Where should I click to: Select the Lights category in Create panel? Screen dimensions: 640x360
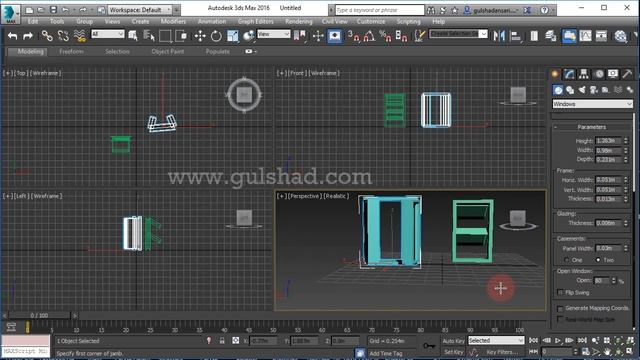coord(582,90)
